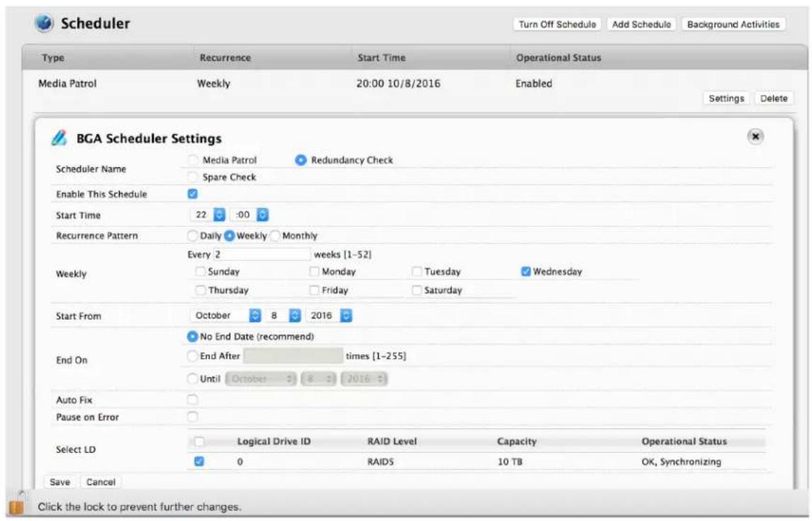Screen dimensions: 812x521
Task: Select Daily recurrence pattern
Action: (193, 235)
